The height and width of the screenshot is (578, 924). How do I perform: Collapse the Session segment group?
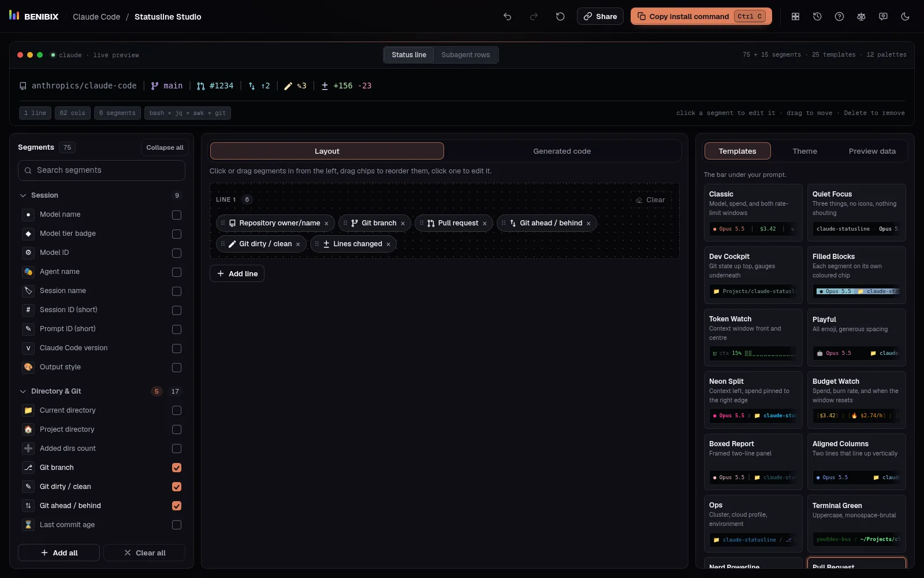pos(102,195)
